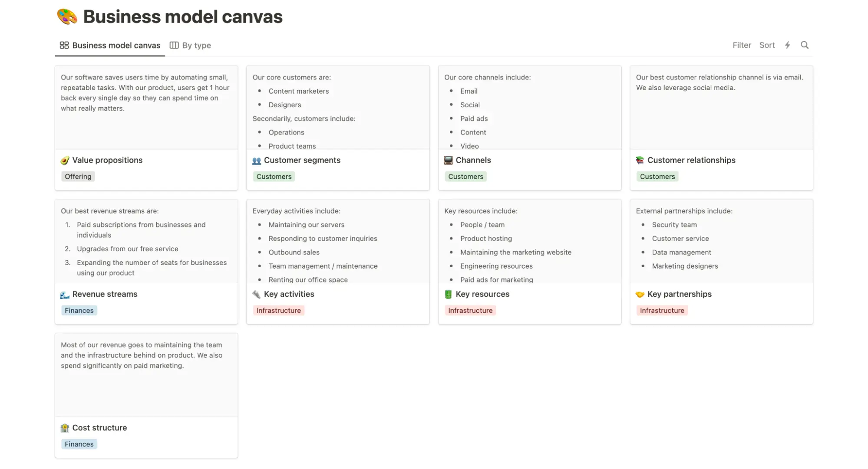Click the bank icon on Cost structure
The height and width of the screenshot is (469, 868).
pyautogui.click(x=65, y=427)
